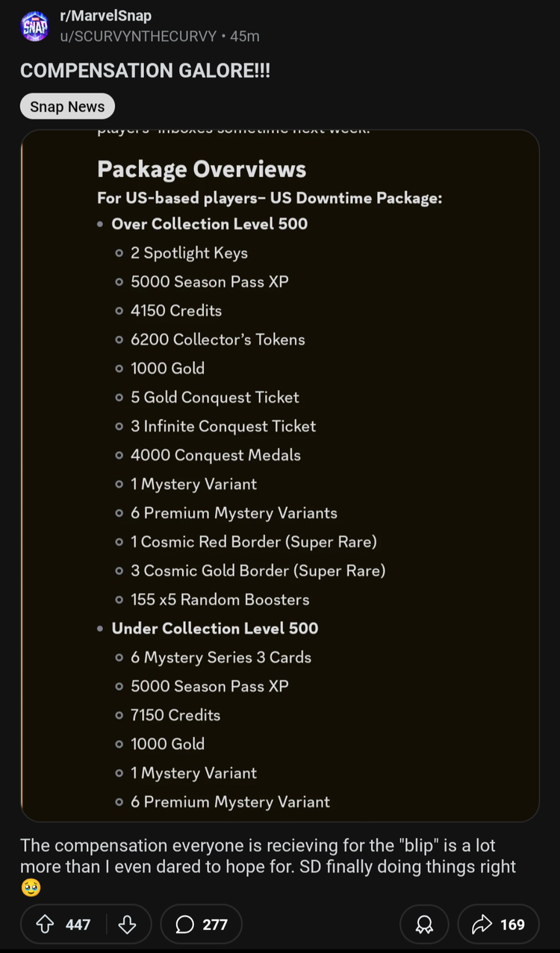The image size is (560, 953).
Task: Tap the 169 shares count
Action: click(x=512, y=925)
